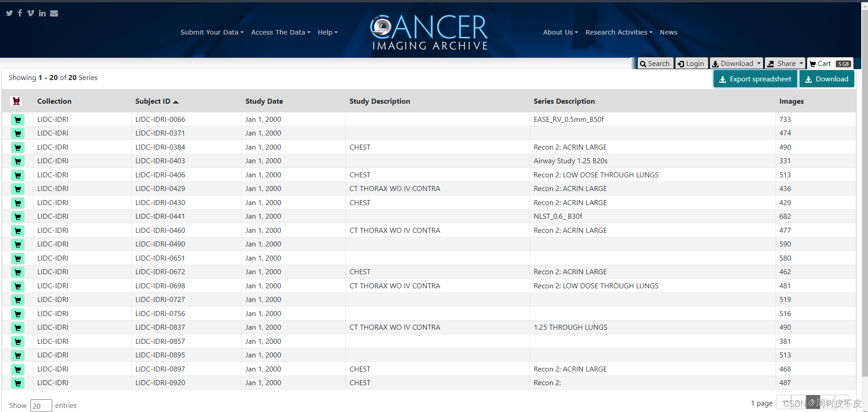Sort table by Subject ID column
868x412 pixels.
tap(157, 101)
